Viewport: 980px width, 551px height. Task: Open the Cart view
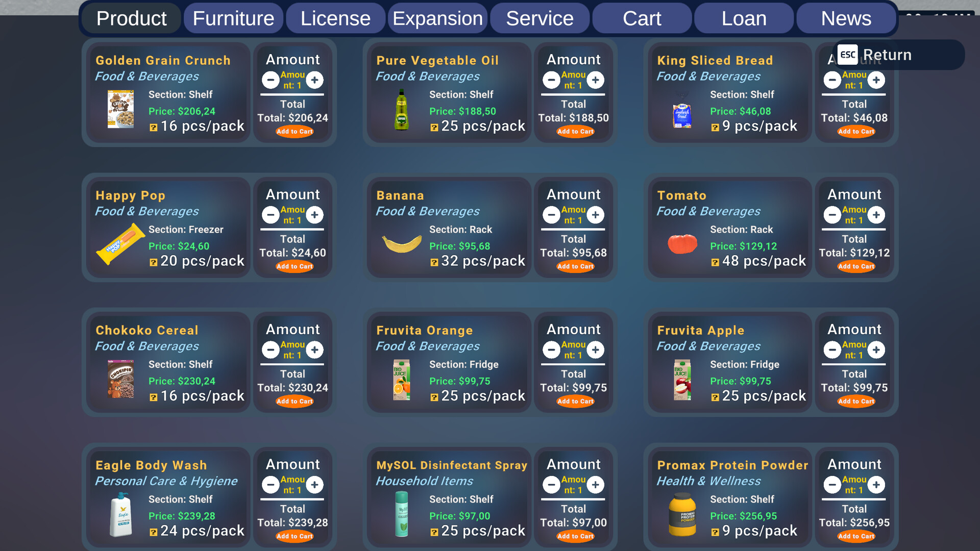pos(642,18)
